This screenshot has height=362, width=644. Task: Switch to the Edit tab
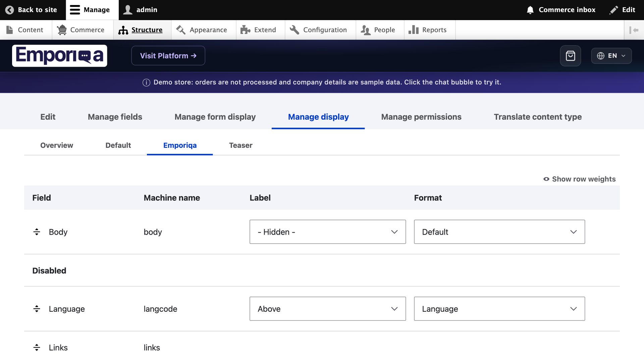click(48, 117)
